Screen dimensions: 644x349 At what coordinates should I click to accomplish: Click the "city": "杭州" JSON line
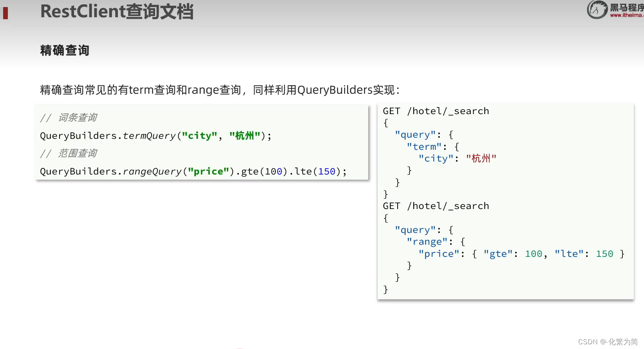[x=458, y=158]
